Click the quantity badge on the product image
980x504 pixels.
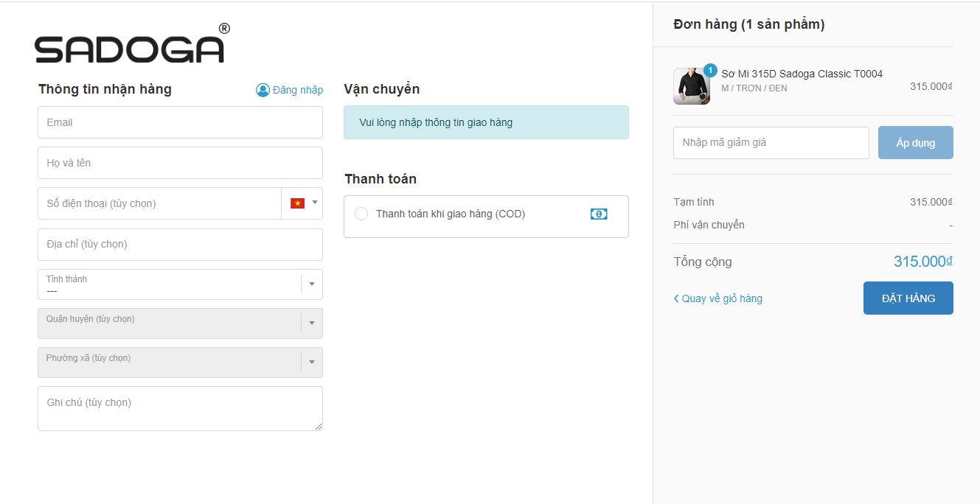[x=710, y=70]
